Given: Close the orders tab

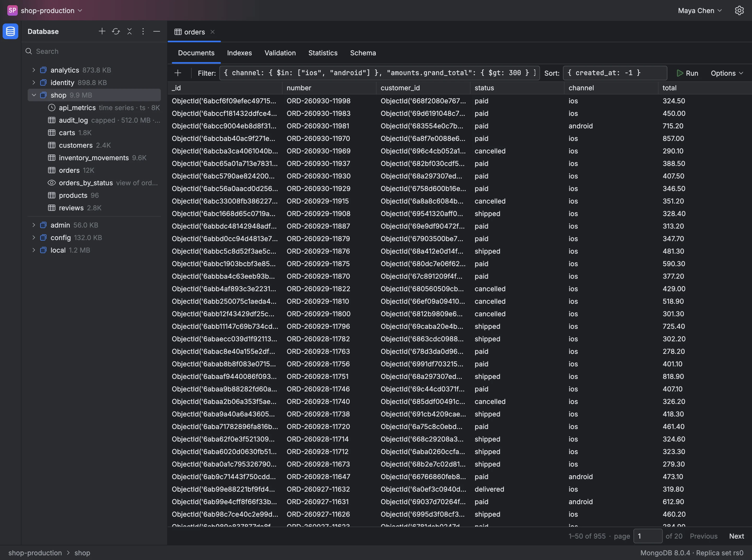Looking at the screenshot, I should [x=213, y=32].
